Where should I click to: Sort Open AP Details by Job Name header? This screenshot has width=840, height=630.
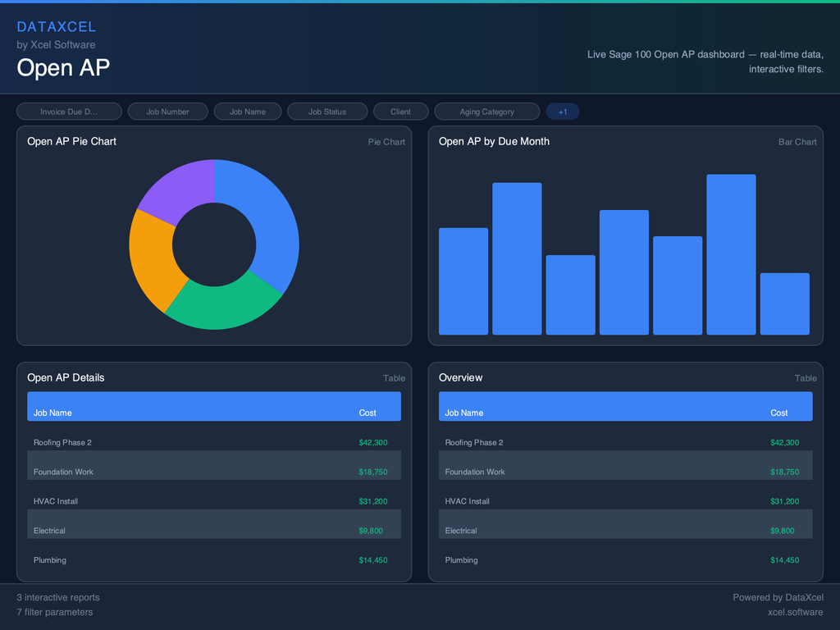click(52, 413)
